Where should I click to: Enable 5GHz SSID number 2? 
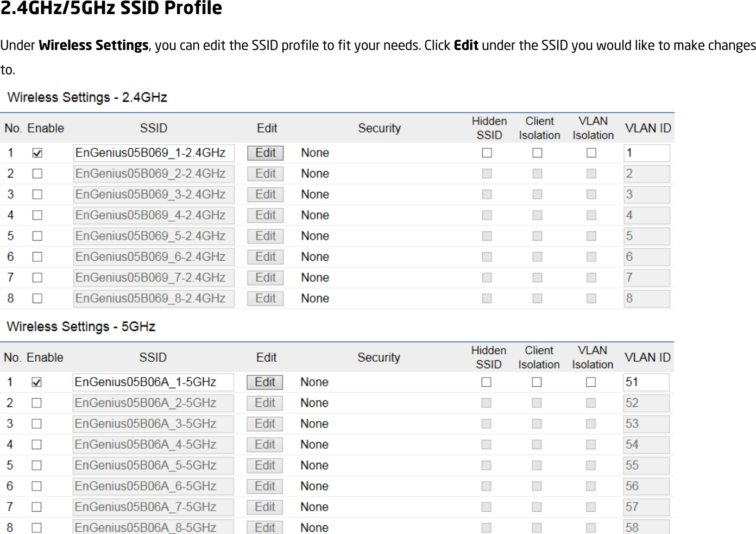[x=36, y=403]
